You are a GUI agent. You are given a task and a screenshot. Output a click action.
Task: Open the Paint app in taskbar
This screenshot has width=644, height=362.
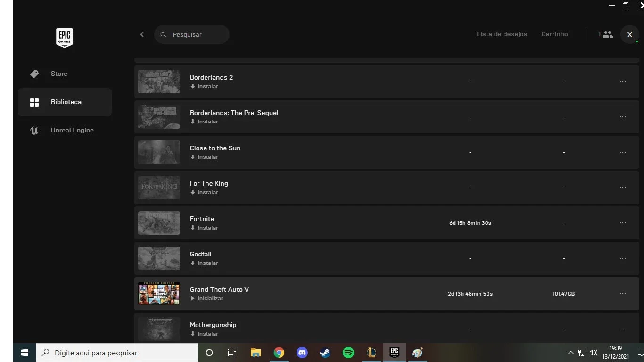418,353
